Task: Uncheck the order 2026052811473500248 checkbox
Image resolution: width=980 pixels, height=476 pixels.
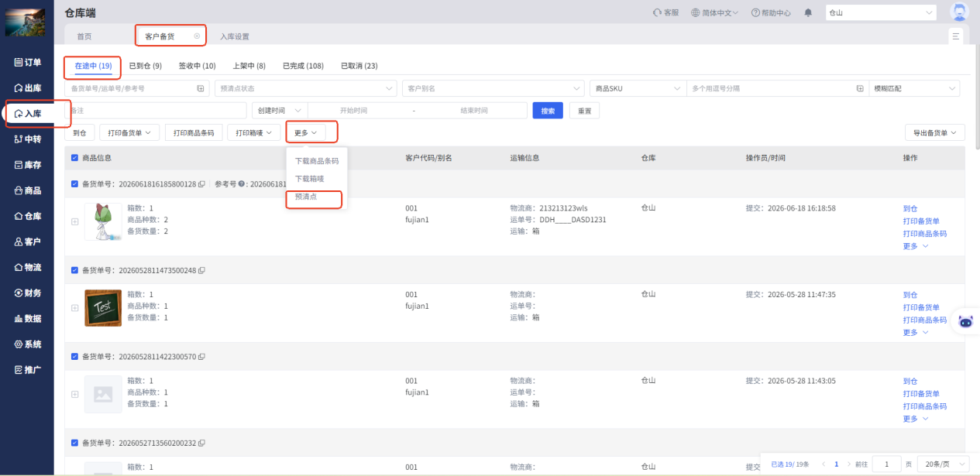Action: [x=74, y=270]
